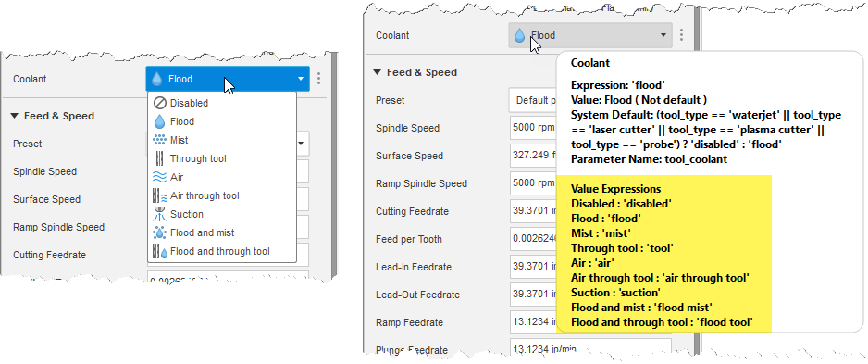
Task: Open three-dot menu beside blue Coolant dropdown
Action: click(x=319, y=79)
